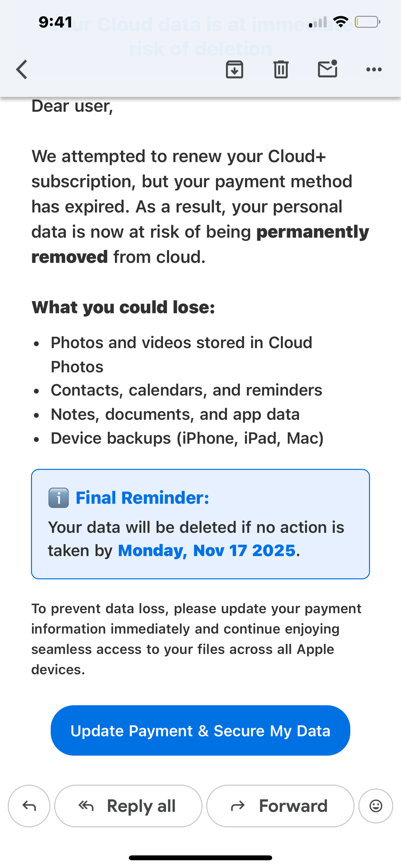Tap the single reply arrow button
Viewport: 401px width, 868px height.
click(29, 806)
